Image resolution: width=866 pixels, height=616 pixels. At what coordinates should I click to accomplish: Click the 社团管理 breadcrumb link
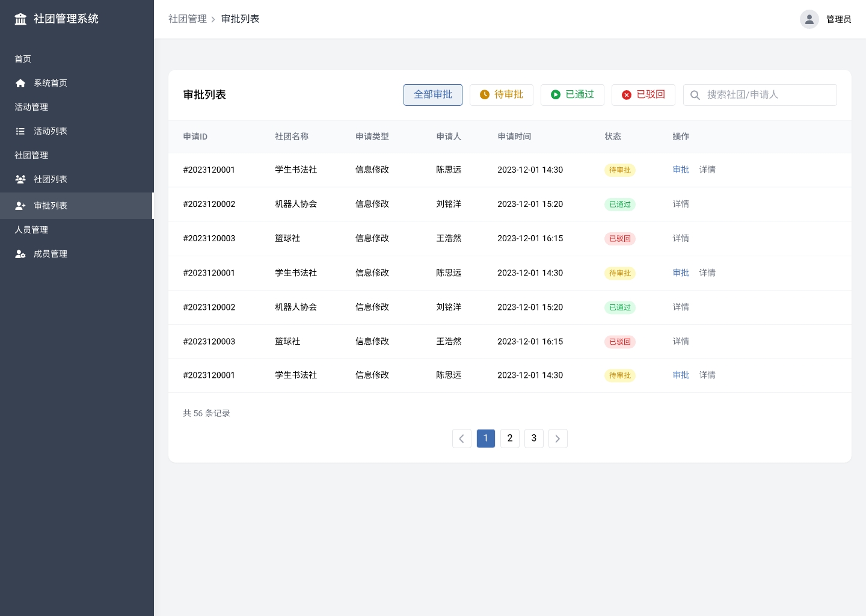pos(187,19)
